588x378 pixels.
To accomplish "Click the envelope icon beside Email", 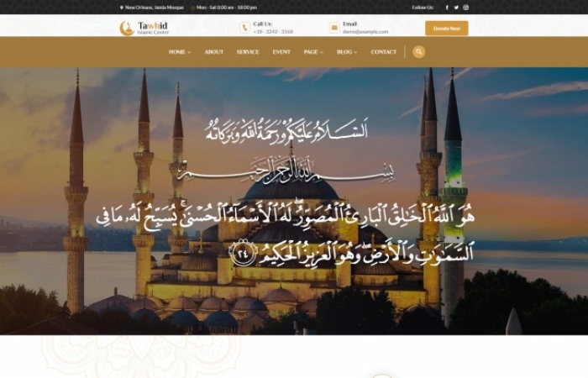I will (334, 28).
